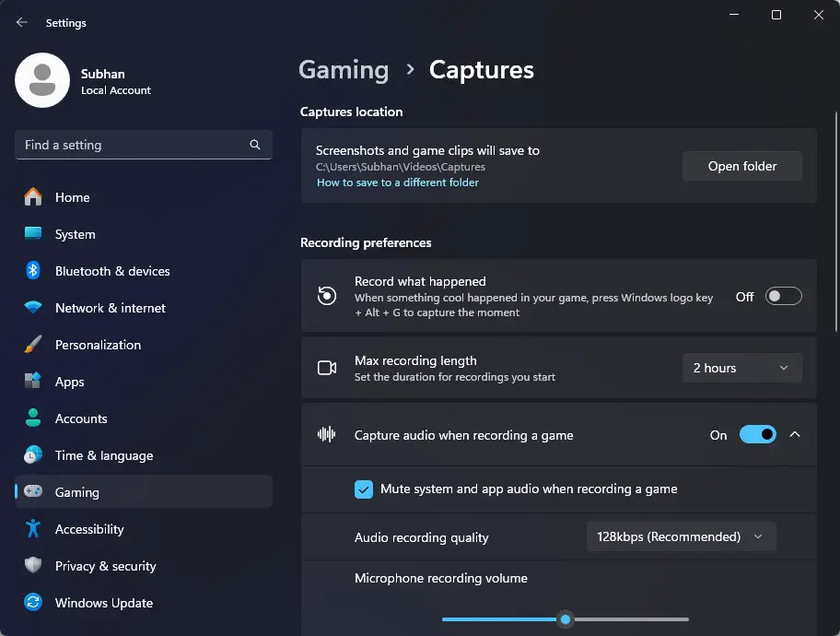
Task: Click the Accessibility figure icon
Action: [32, 529]
